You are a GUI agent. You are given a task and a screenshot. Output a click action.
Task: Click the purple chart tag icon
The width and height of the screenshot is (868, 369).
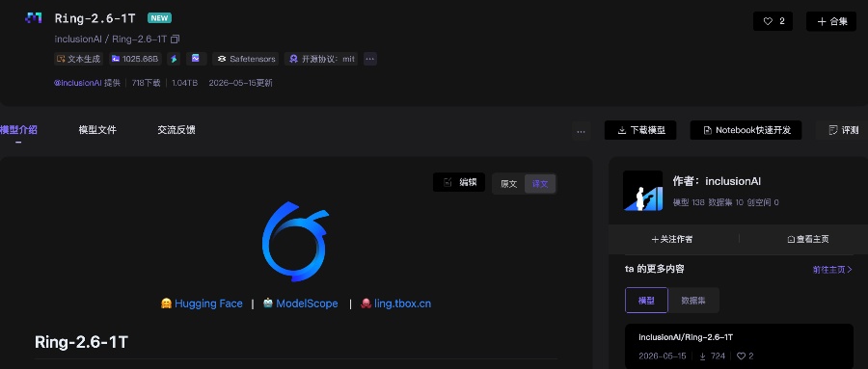coord(196,59)
